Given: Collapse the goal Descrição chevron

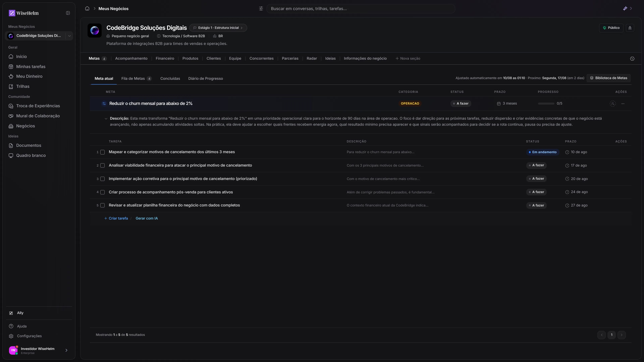Looking at the screenshot, I should (106, 119).
